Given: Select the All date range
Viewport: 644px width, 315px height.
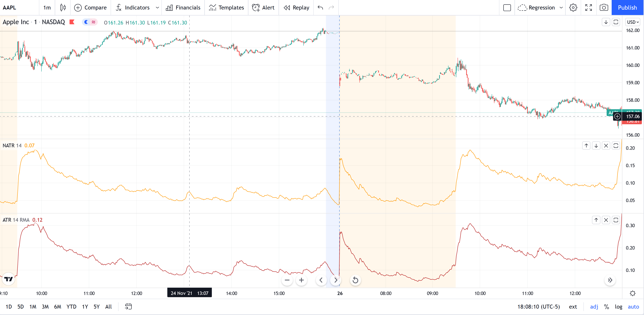Looking at the screenshot, I should pyautogui.click(x=108, y=307).
